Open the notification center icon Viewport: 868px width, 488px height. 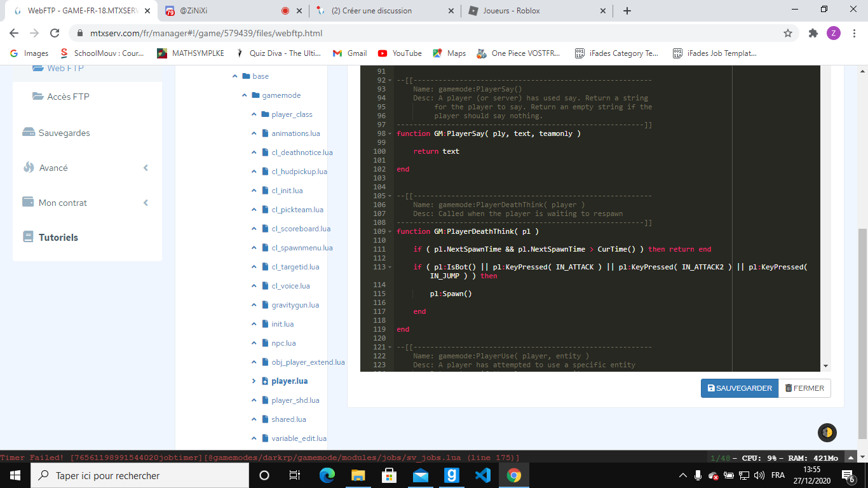(849, 475)
